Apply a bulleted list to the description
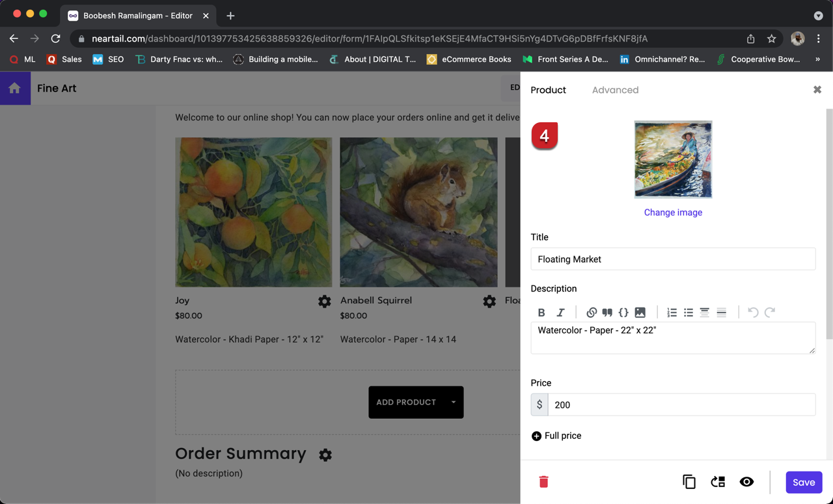The height and width of the screenshot is (504, 833). pos(689,312)
